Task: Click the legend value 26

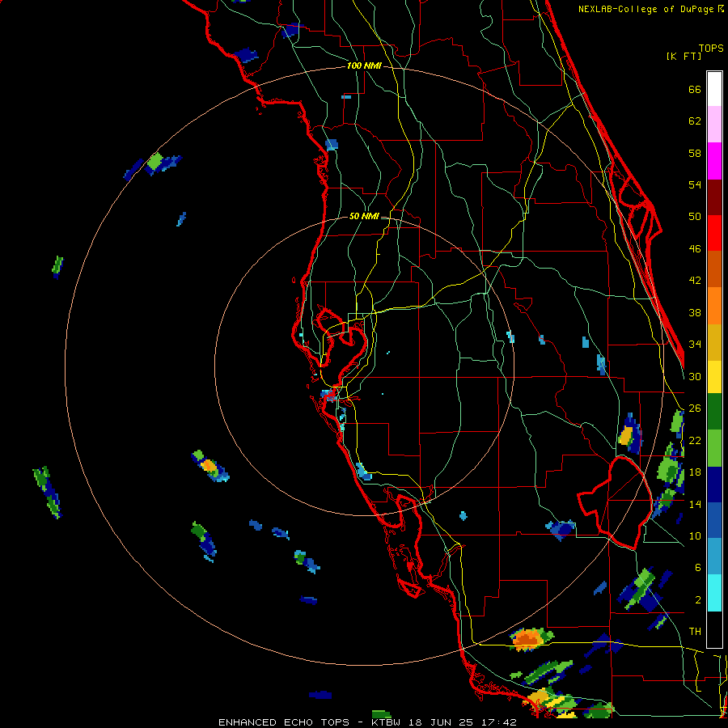Action: click(695, 408)
